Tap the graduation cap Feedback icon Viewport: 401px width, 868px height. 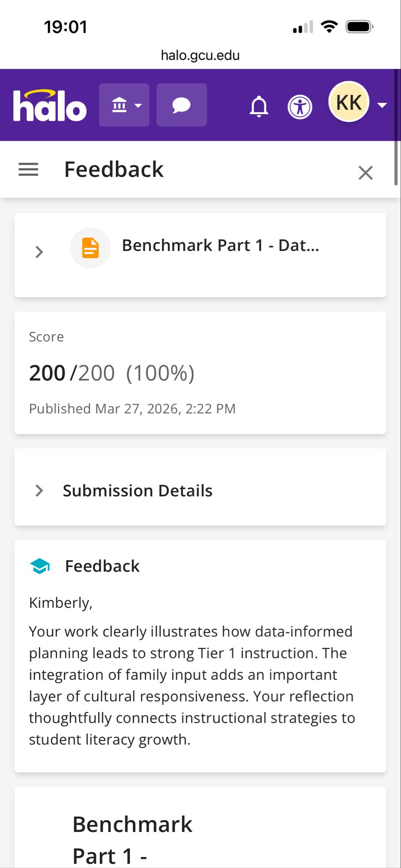pos(40,566)
